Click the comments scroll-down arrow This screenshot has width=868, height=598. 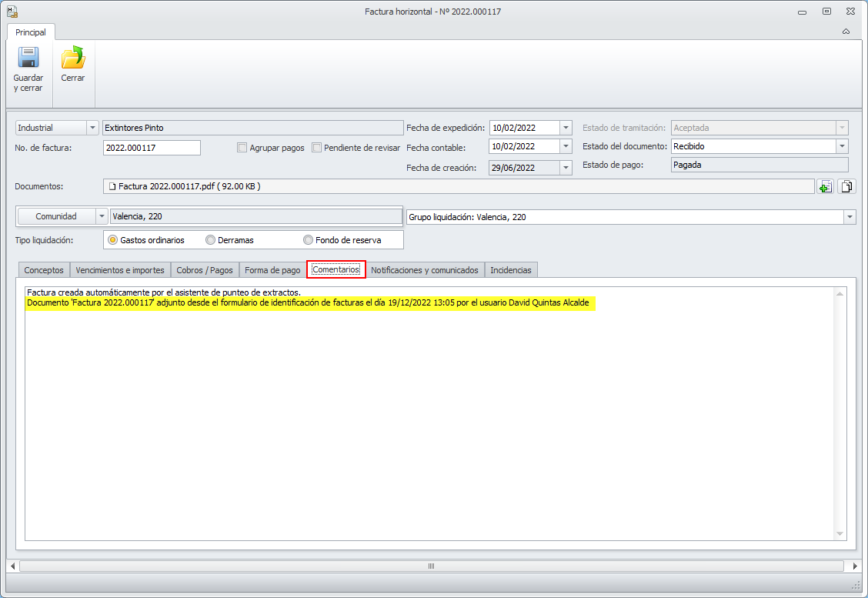point(840,534)
